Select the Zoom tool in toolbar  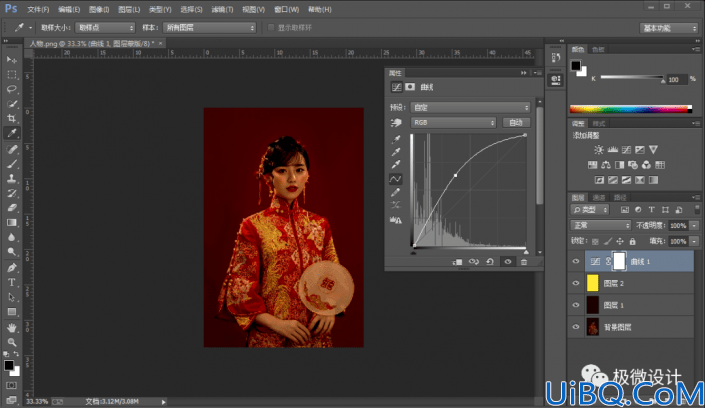point(12,342)
